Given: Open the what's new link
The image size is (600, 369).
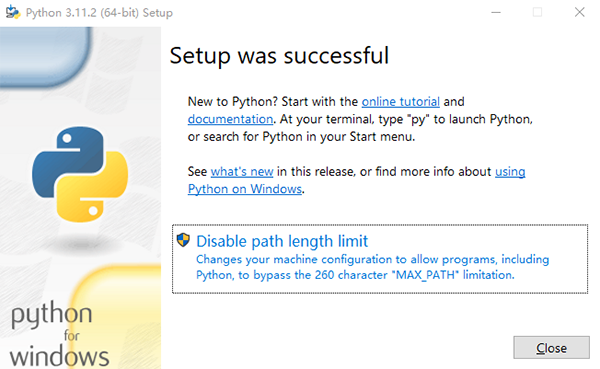Looking at the screenshot, I should [242, 171].
